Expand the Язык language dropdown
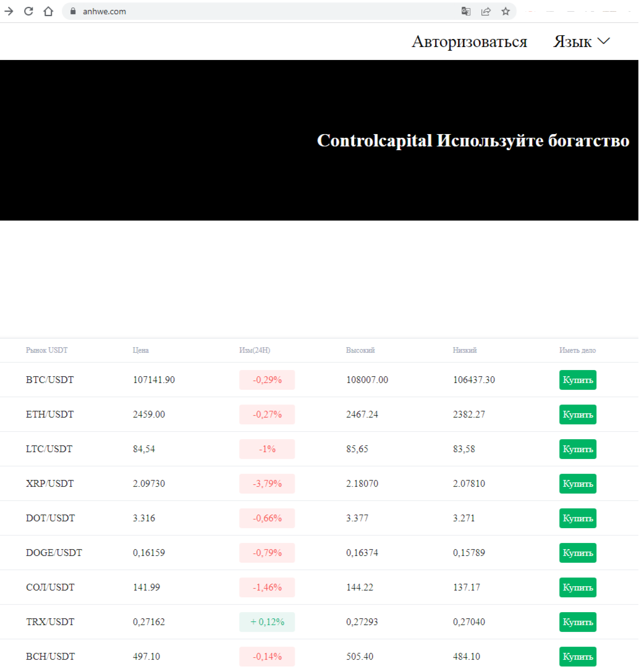The image size is (639, 672). 582,41
